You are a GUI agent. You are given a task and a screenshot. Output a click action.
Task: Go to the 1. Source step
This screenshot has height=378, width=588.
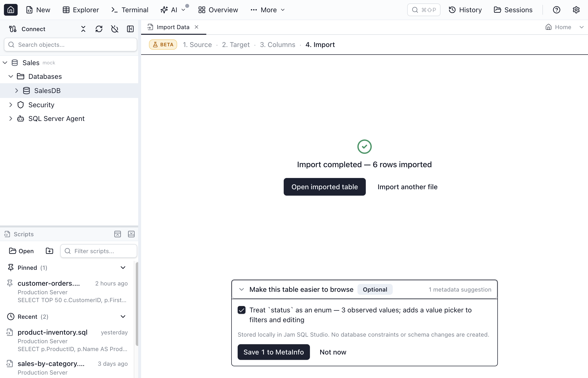[197, 45]
